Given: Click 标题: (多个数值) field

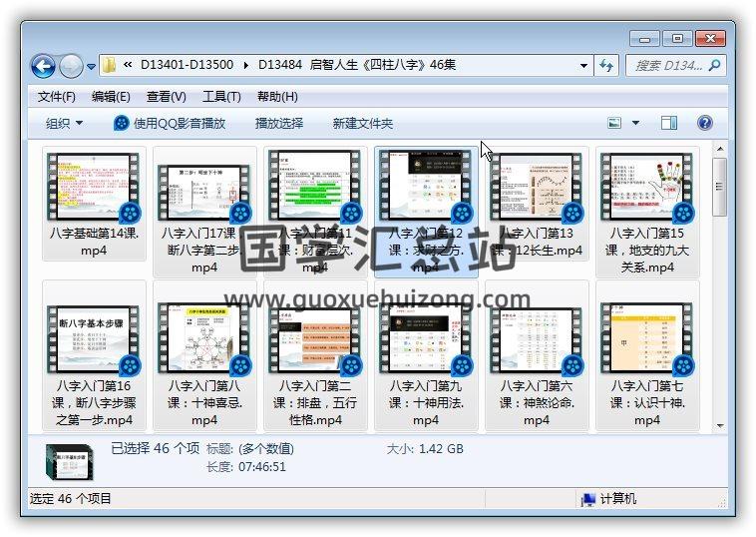Looking at the screenshot, I should click(250, 449).
